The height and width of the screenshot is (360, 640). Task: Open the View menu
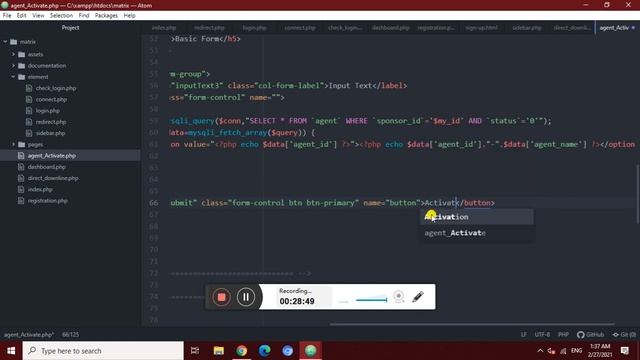[38, 16]
